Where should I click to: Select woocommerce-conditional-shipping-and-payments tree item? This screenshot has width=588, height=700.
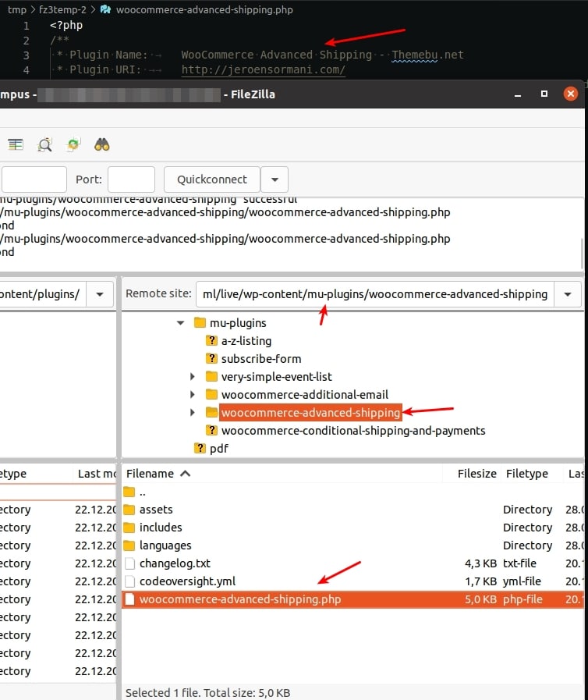[x=353, y=430]
